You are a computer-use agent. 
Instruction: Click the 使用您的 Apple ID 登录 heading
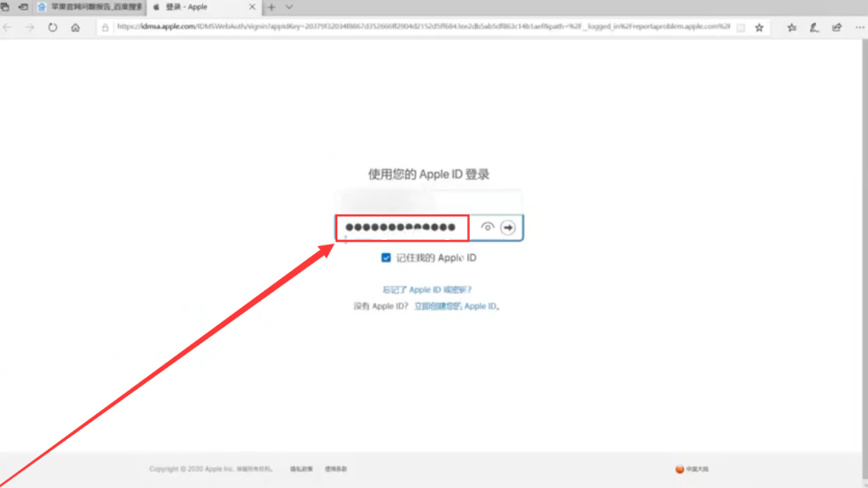pos(429,175)
